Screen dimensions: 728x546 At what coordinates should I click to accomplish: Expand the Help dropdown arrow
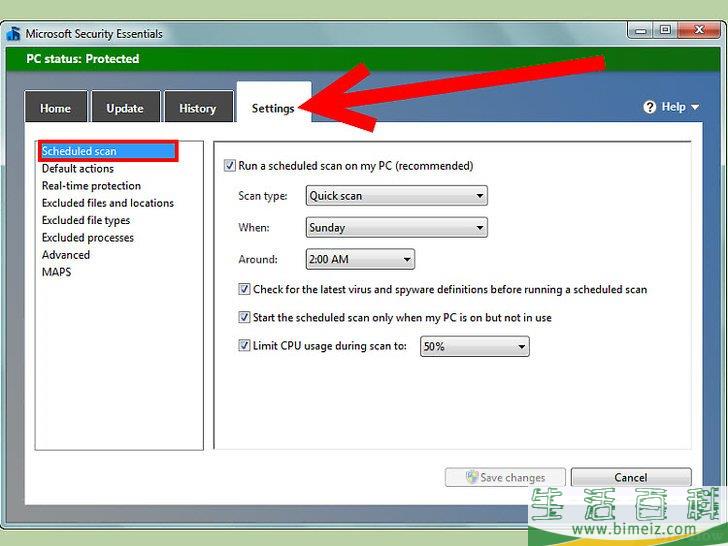(x=695, y=107)
